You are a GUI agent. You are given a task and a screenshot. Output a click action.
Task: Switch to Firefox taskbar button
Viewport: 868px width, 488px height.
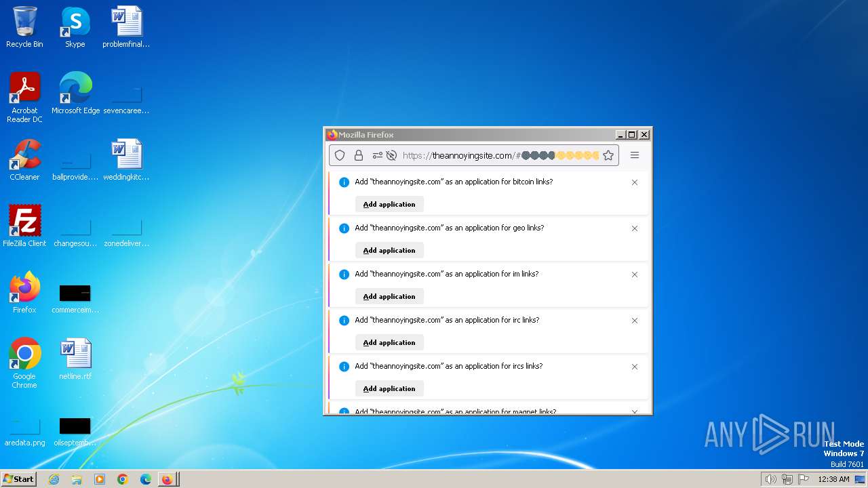tap(167, 479)
